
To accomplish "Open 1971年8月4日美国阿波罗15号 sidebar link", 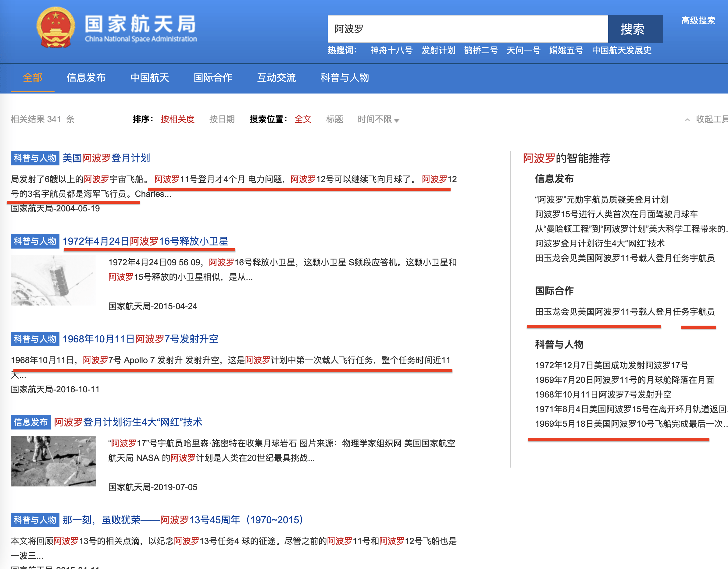I will 631,409.
